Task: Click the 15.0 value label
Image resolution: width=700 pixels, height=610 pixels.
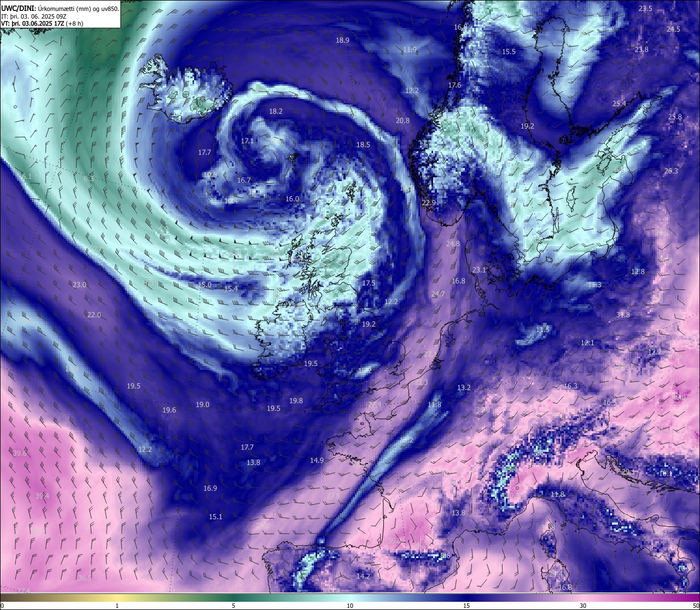Action: pos(205,284)
